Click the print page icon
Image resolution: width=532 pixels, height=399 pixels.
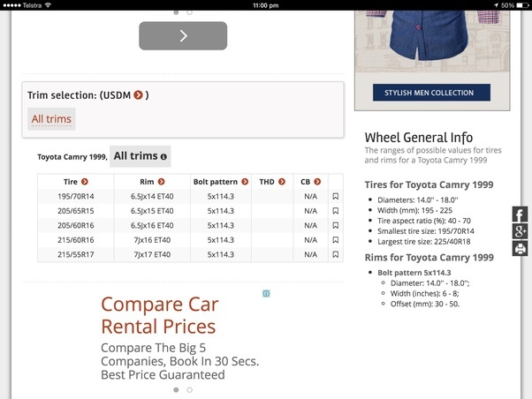tap(520, 248)
